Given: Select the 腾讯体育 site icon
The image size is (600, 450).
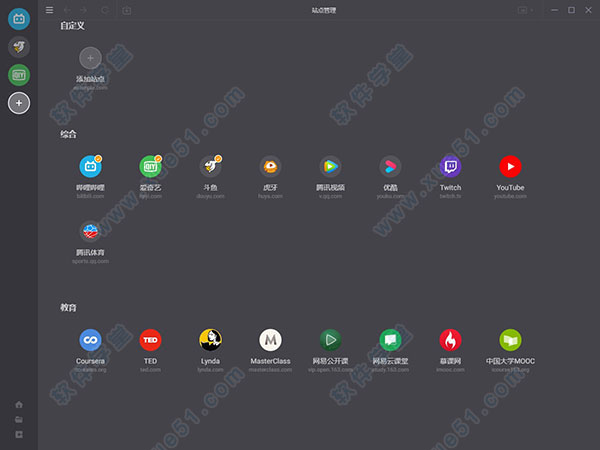Looking at the screenshot, I should coord(90,232).
